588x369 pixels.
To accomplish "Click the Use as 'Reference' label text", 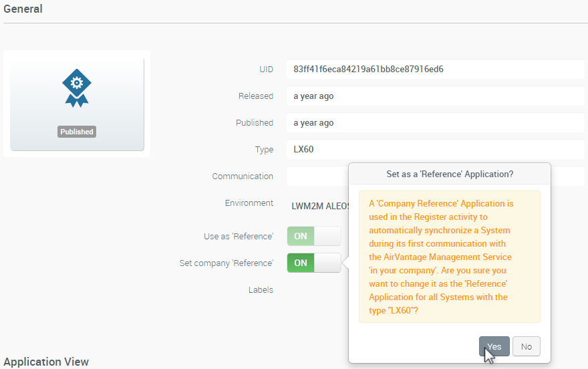I will tap(238, 237).
